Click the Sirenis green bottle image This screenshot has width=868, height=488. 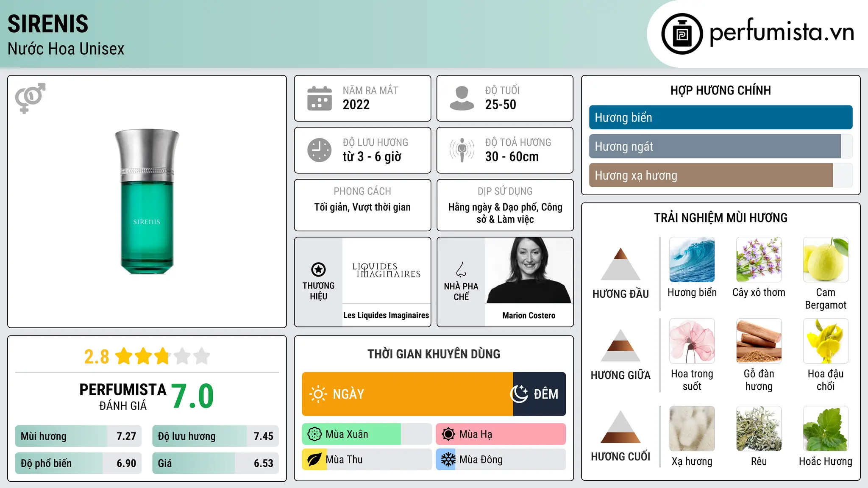click(x=147, y=201)
